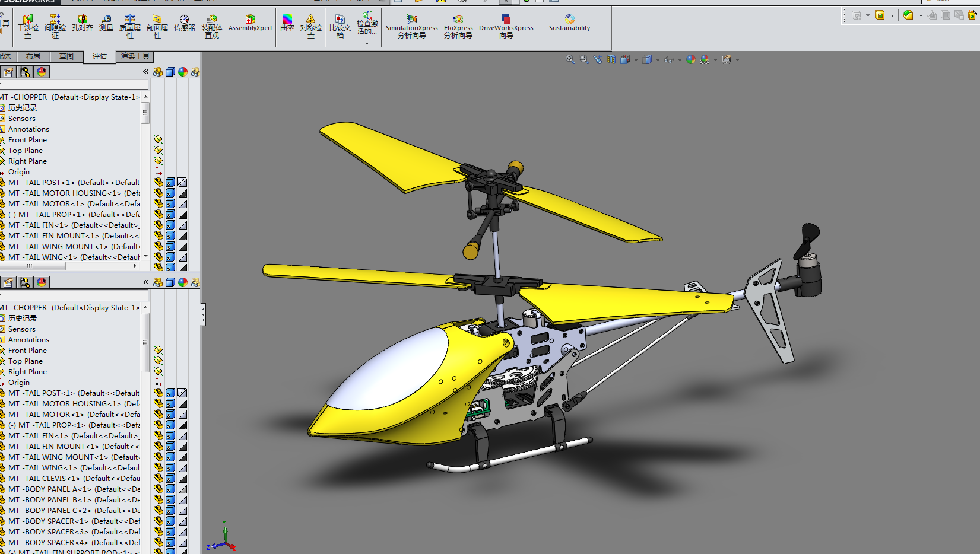Open the View Orientation dropdown arrow
The image size is (980, 554).
click(x=636, y=60)
